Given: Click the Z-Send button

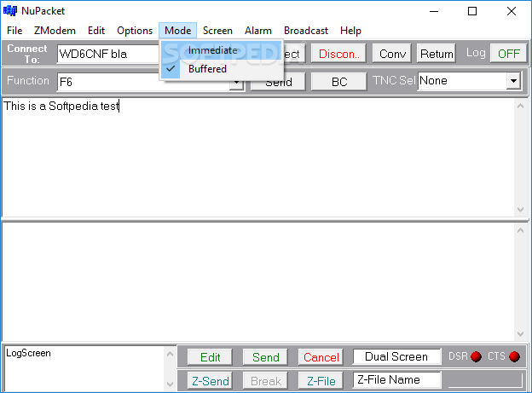Looking at the screenshot, I should (x=210, y=381).
